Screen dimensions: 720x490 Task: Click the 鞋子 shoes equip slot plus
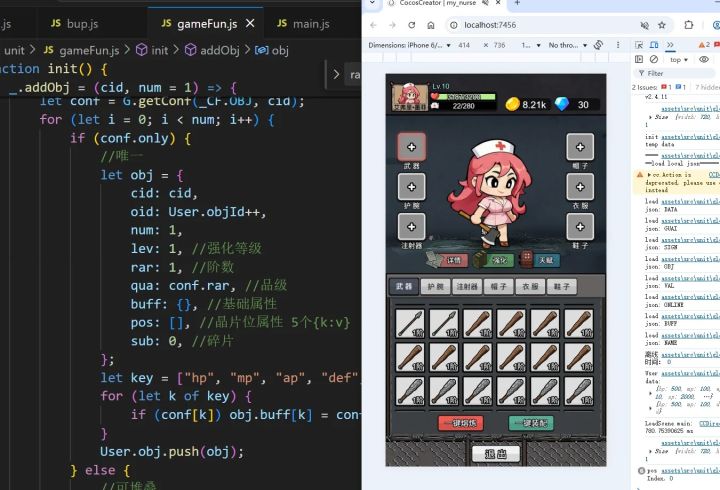click(580, 227)
